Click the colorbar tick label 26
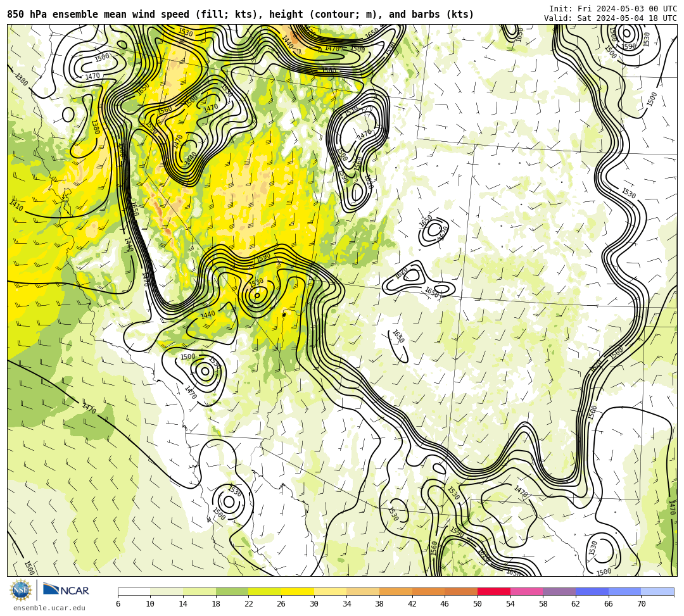The width and height of the screenshot is (684, 616). pos(281,604)
